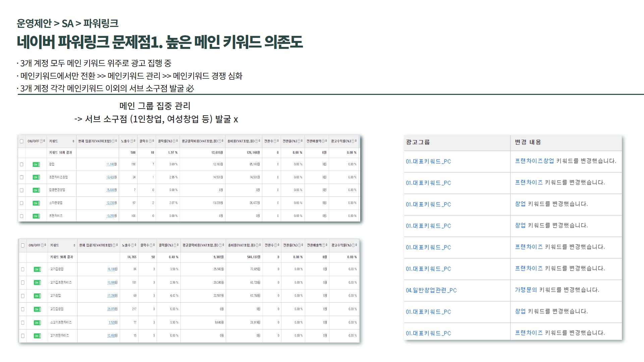Click help icon beside ON/OFF in 10-keyword table
The width and height of the screenshot is (644, 362).
[41, 141]
